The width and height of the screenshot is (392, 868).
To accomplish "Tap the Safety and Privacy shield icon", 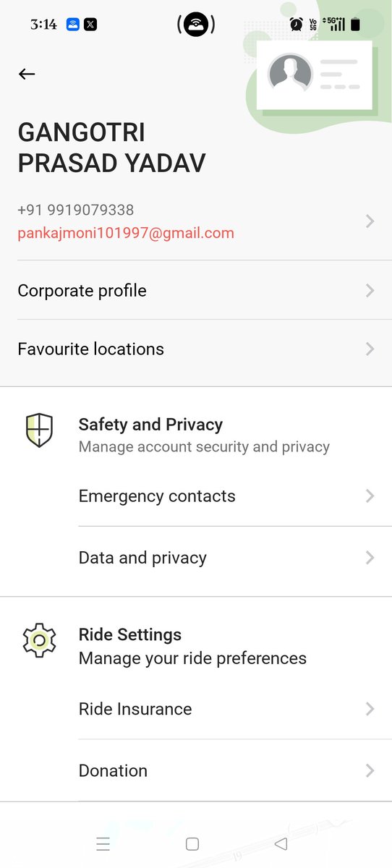I will (39, 430).
